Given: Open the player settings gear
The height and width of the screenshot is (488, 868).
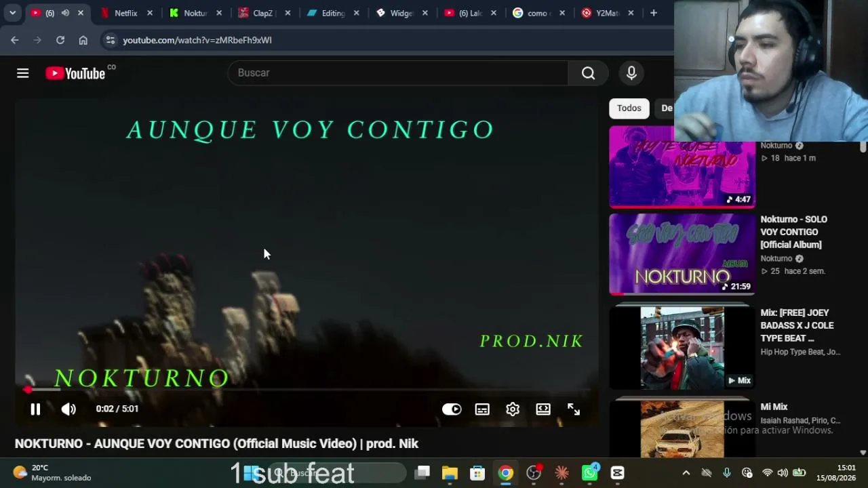Looking at the screenshot, I should [x=513, y=409].
